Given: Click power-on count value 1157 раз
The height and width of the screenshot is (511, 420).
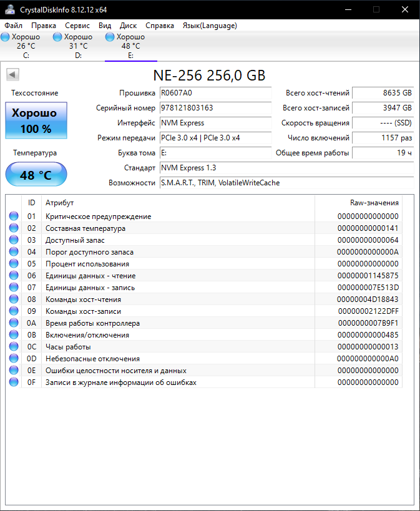Looking at the screenshot, I should coord(383,138).
